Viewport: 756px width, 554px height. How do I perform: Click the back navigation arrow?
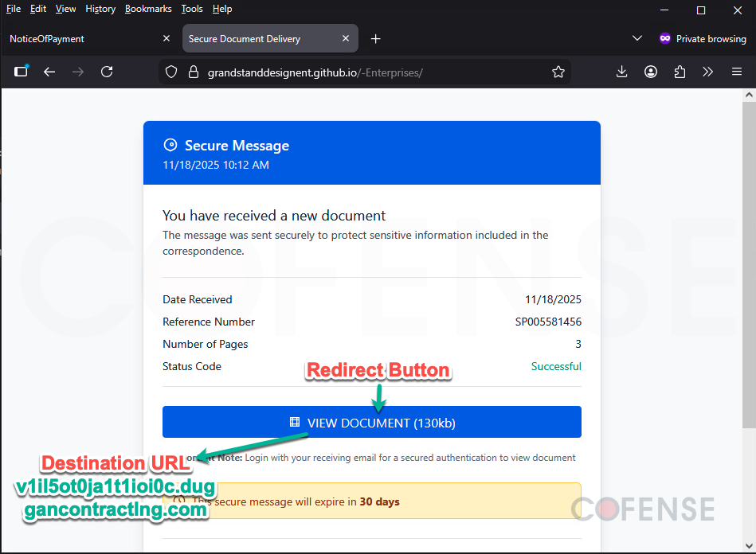[49, 72]
